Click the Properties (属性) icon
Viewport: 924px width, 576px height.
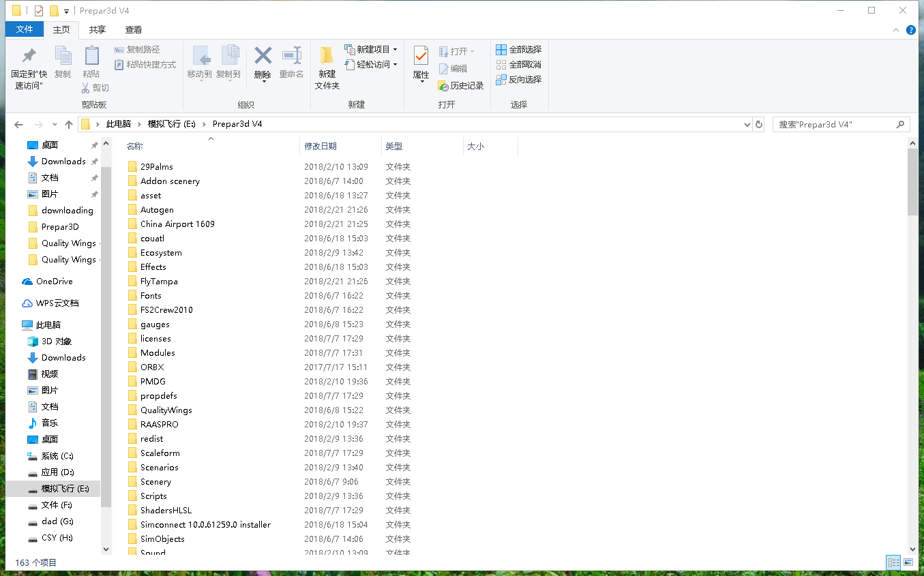pos(421,56)
